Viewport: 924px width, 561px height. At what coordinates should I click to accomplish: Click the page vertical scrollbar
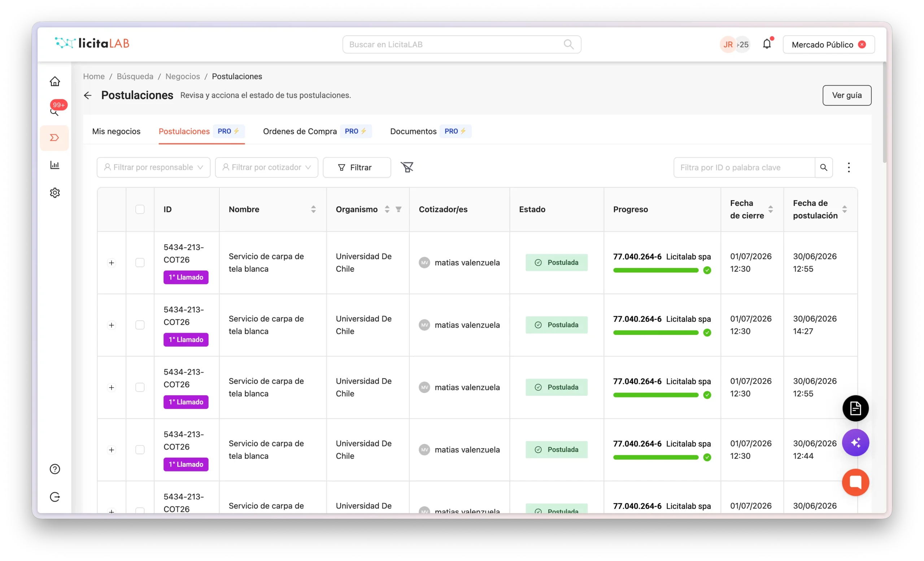[885, 113]
